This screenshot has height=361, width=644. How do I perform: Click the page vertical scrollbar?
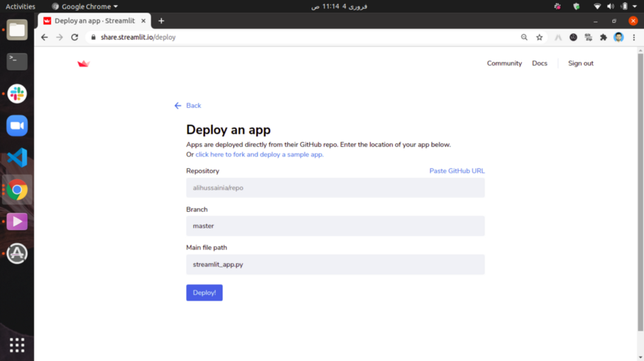[x=640, y=192]
